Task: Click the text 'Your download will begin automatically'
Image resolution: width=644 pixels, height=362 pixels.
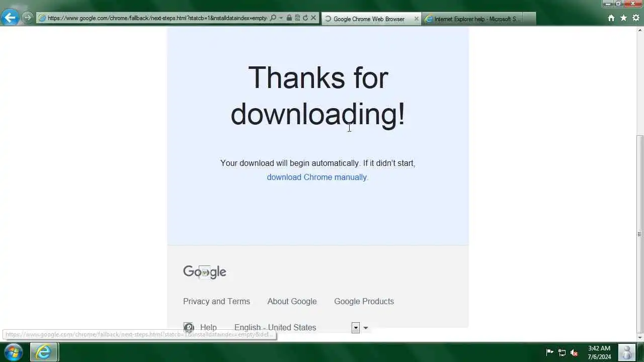Action: (290, 163)
